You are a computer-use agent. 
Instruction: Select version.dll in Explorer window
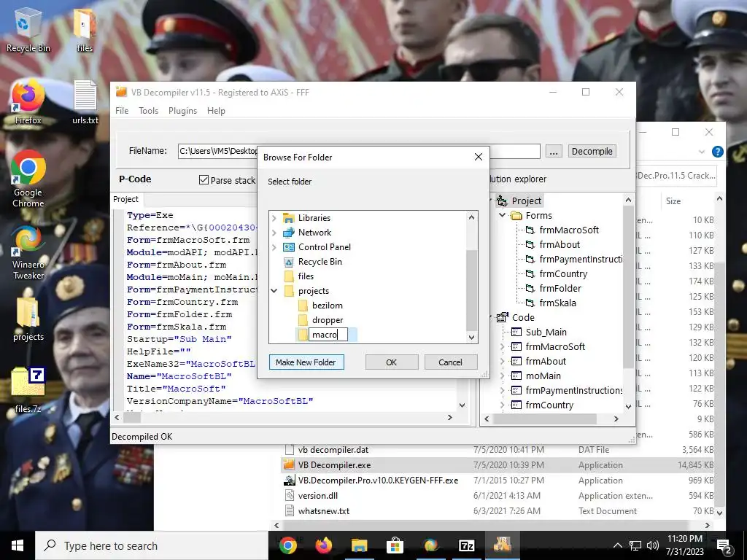pos(318,496)
